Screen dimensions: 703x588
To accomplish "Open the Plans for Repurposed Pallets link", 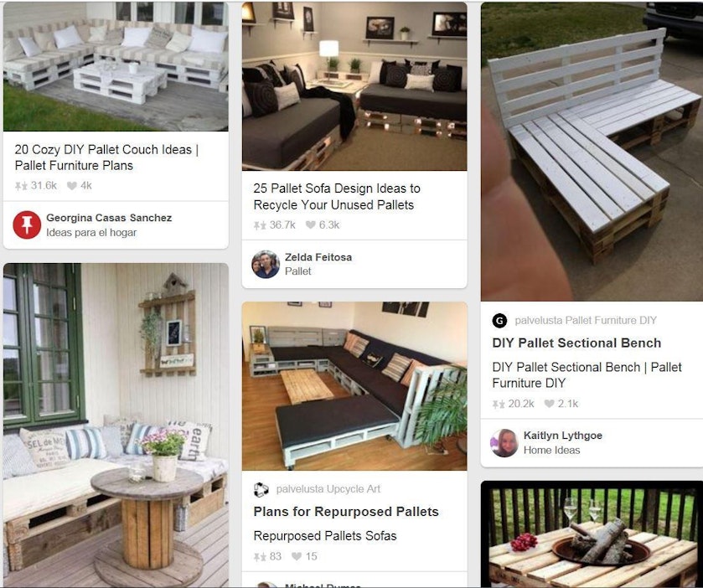I will [346, 512].
